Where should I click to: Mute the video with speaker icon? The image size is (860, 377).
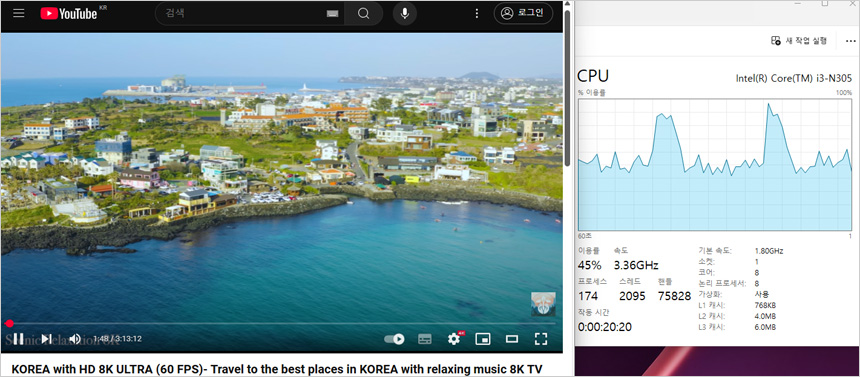point(75,339)
